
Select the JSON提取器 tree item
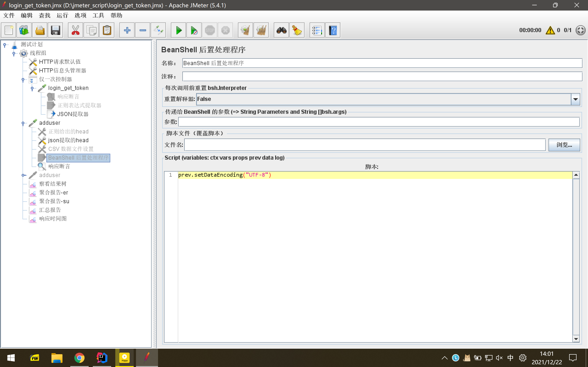[x=73, y=114]
